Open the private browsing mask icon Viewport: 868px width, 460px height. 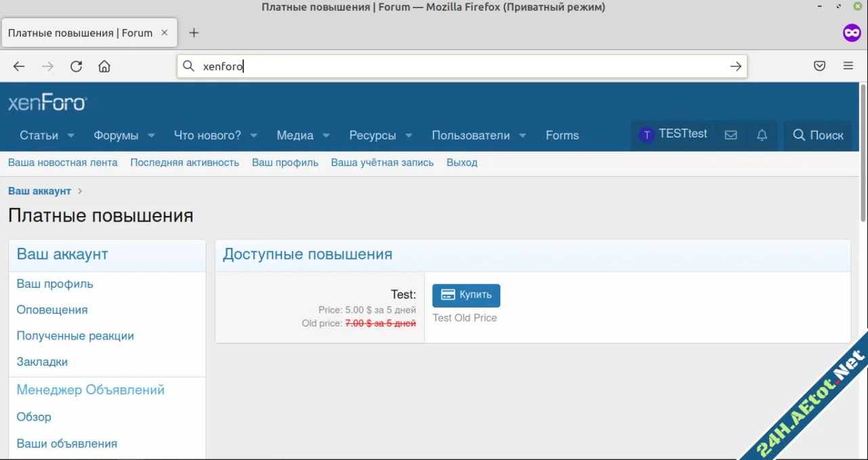(851, 32)
